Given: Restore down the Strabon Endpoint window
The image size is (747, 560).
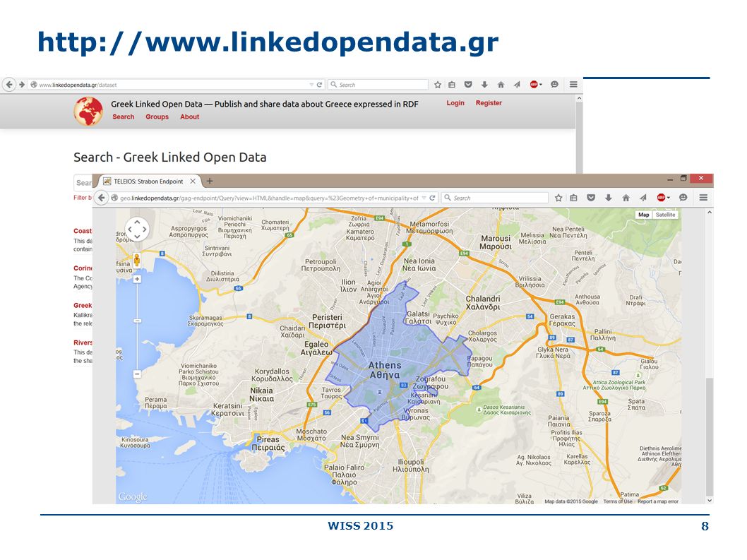Looking at the screenshot, I should (x=683, y=178).
